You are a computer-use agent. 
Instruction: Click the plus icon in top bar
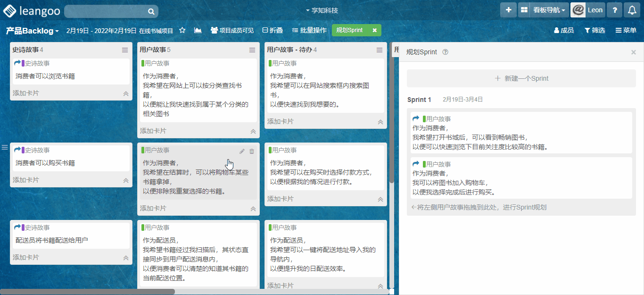pos(508,10)
